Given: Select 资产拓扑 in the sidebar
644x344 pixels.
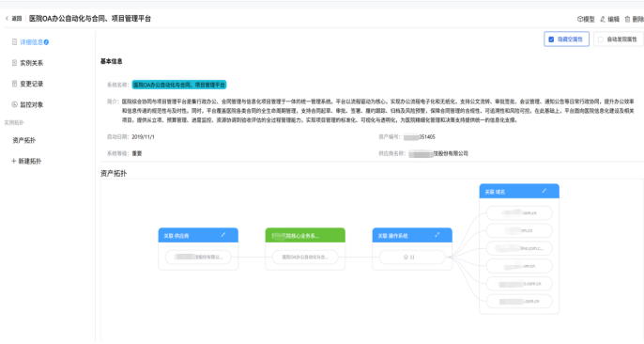Looking at the screenshot, I should [23, 140].
